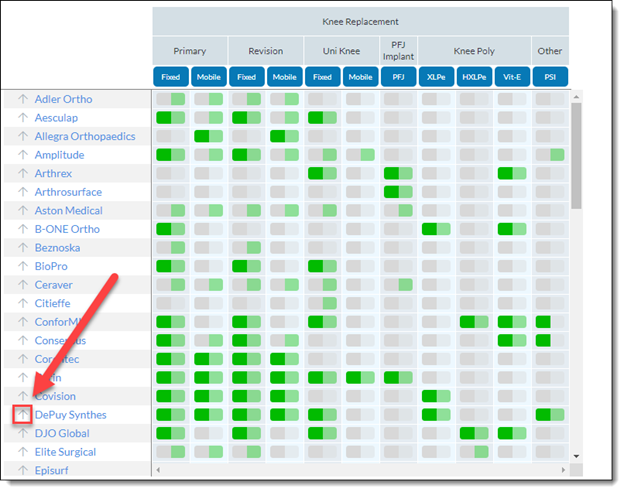Click the up arrow beside Aesculap
This screenshot has height=492, width=624.
click(23, 118)
